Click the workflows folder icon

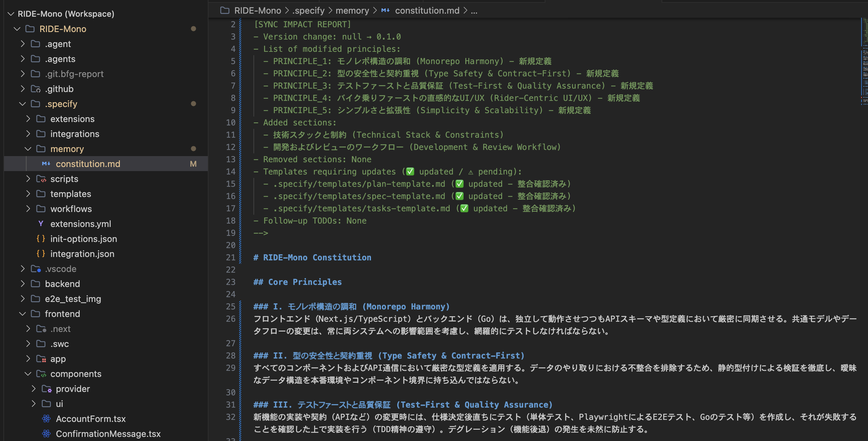(x=41, y=209)
